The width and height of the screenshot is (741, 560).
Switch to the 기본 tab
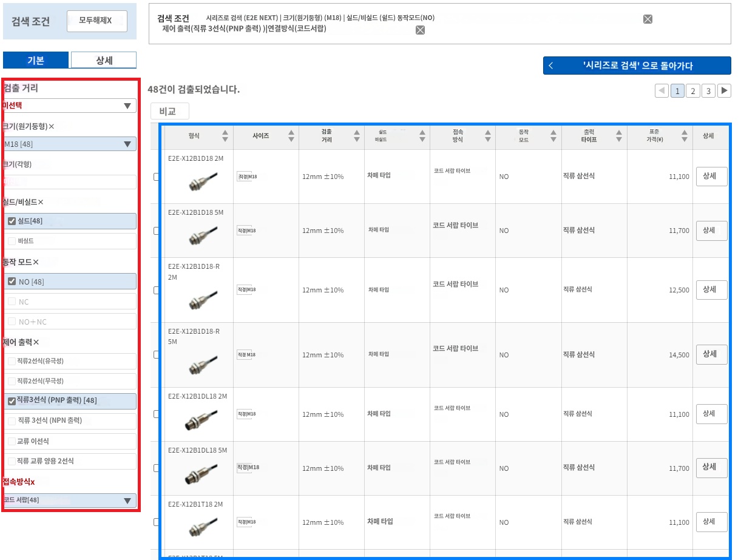pyautogui.click(x=36, y=60)
